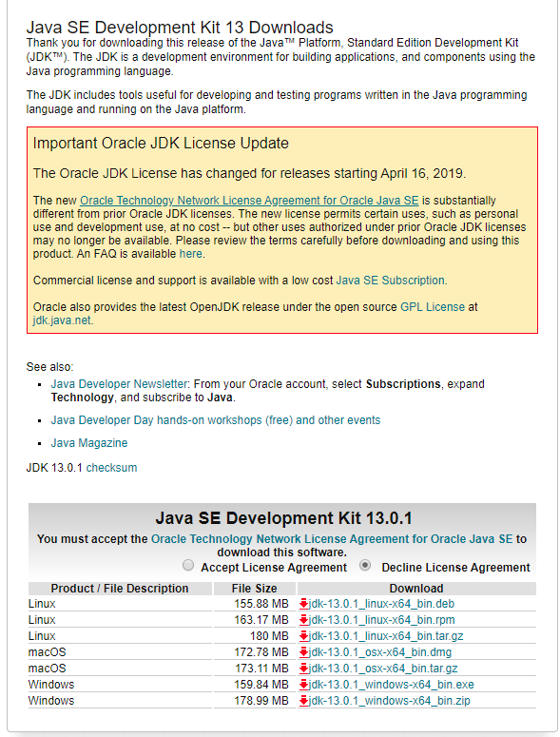Screen dimensions: 560x737
Task: Download jdk-13.0.1_linux-x64_bin.rpm file link
Action: coord(382,620)
